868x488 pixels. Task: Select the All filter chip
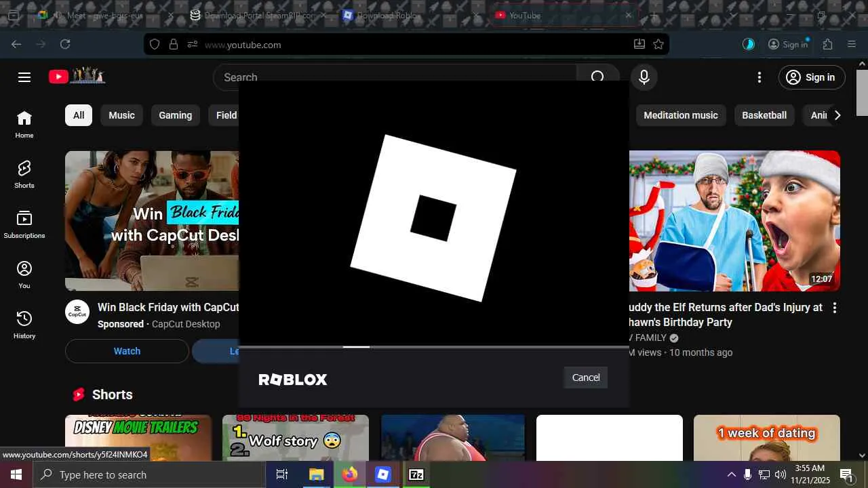[x=79, y=115]
